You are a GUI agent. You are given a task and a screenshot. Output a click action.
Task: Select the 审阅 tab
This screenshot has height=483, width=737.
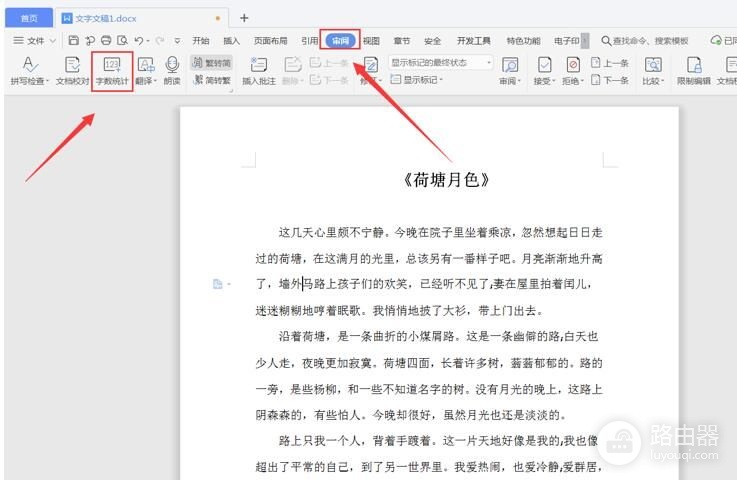click(x=340, y=41)
